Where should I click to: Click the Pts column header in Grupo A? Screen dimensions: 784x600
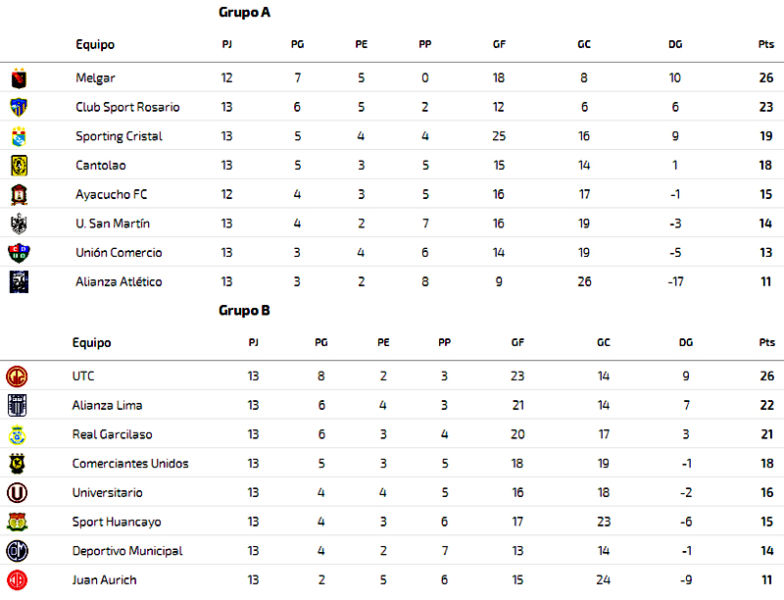[766, 44]
